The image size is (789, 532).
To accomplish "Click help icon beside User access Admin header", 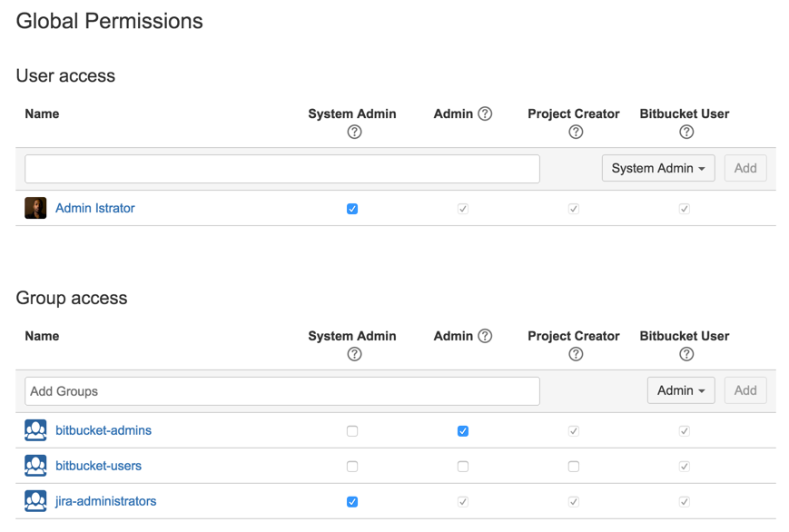I will (485, 113).
